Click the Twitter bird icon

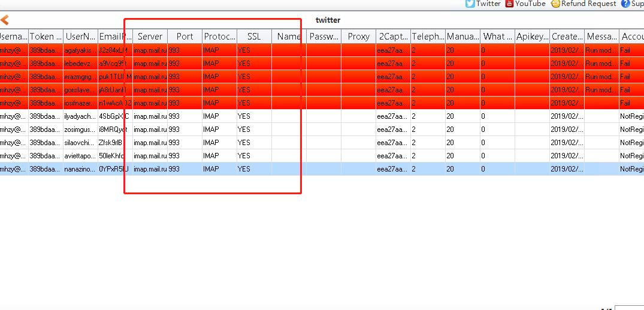click(x=470, y=4)
